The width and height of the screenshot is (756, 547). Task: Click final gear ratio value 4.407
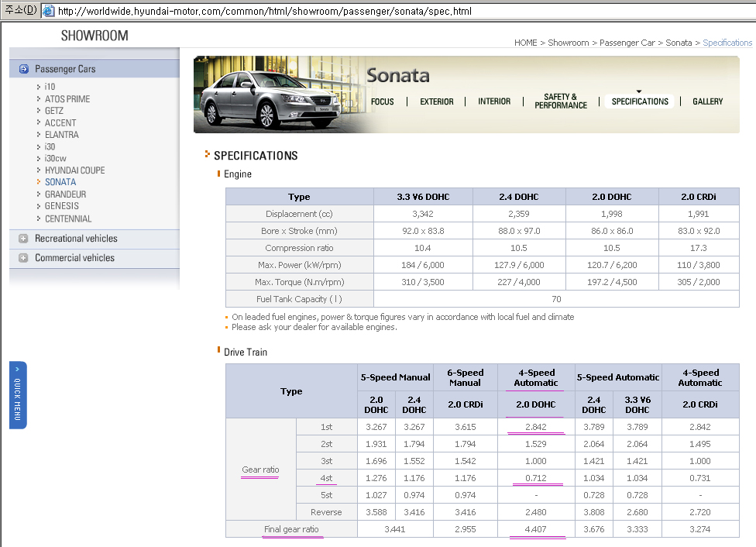[x=536, y=529]
